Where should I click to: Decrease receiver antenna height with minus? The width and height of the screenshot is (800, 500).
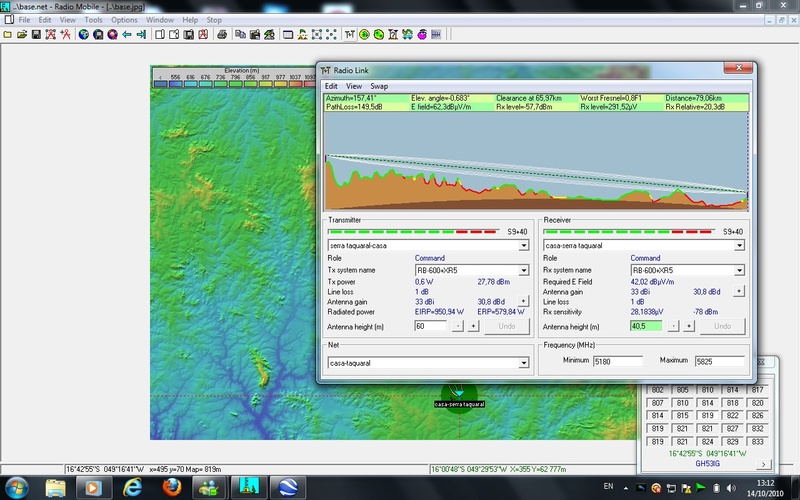[673, 326]
